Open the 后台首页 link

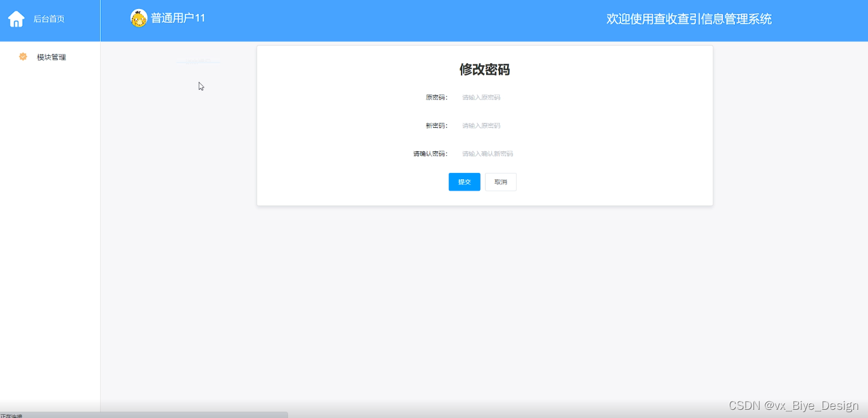click(49, 19)
